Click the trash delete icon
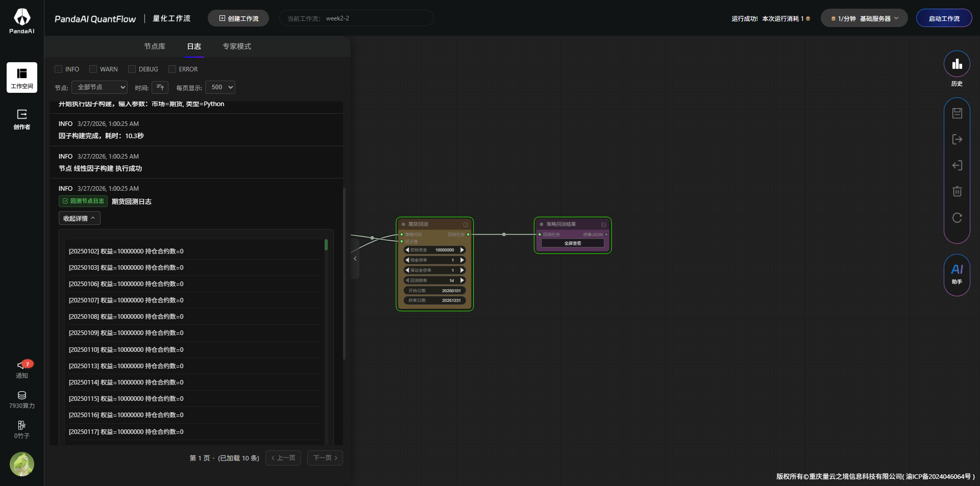The height and width of the screenshot is (486, 980). click(957, 191)
